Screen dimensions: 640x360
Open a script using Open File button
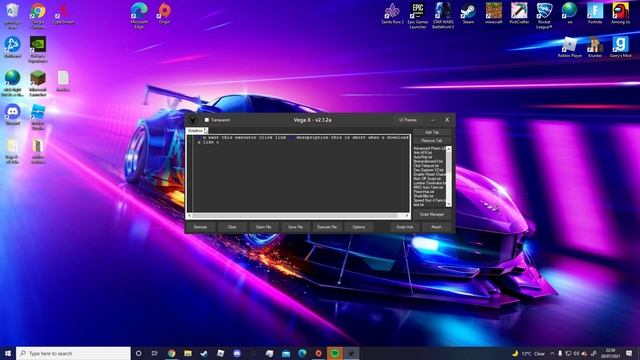pos(264,227)
